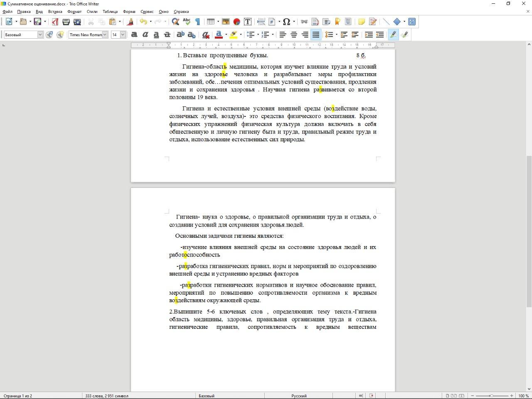
Task: Open print preview
Action: click(x=77, y=22)
